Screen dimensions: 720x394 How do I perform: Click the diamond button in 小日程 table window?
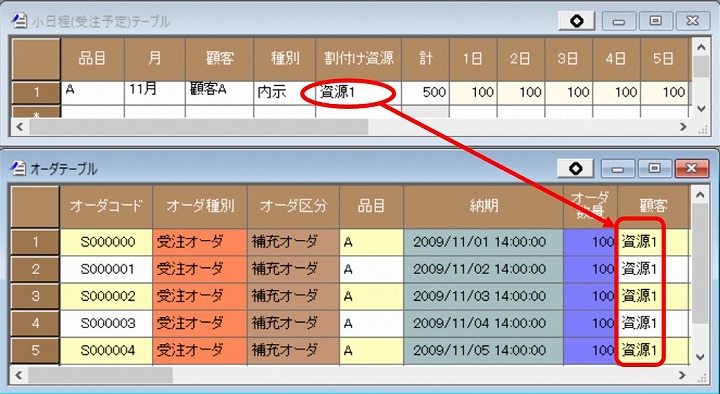click(577, 21)
